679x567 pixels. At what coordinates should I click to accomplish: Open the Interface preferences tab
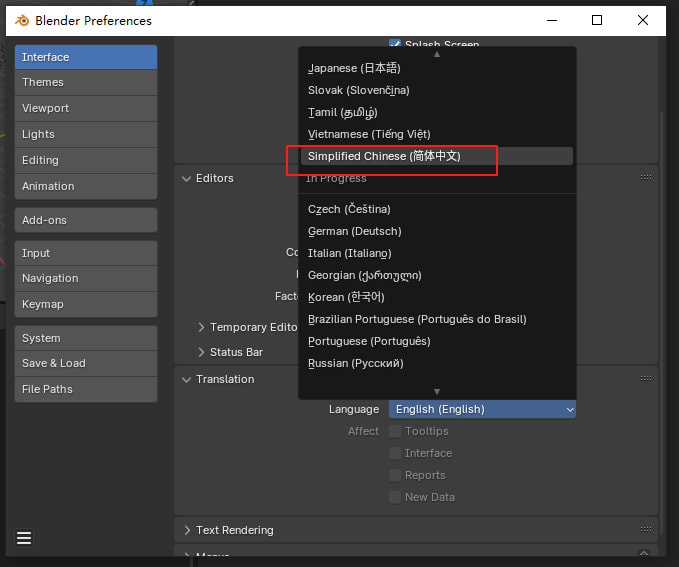coord(86,57)
